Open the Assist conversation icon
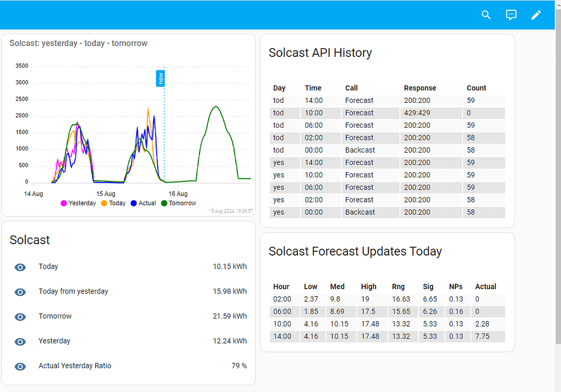561x392 pixels. coord(511,15)
